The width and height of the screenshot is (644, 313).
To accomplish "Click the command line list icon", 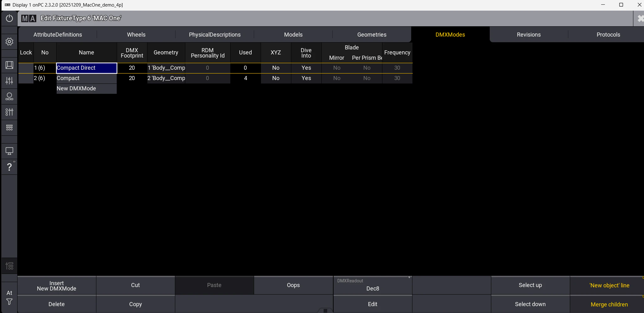I will click(x=9, y=266).
